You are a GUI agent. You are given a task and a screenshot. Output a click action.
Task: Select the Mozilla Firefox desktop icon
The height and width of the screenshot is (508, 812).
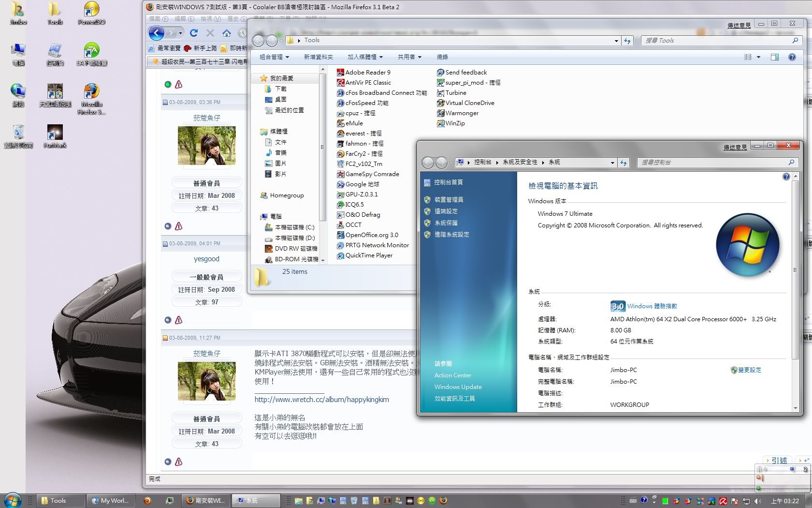click(x=91, y=99)
